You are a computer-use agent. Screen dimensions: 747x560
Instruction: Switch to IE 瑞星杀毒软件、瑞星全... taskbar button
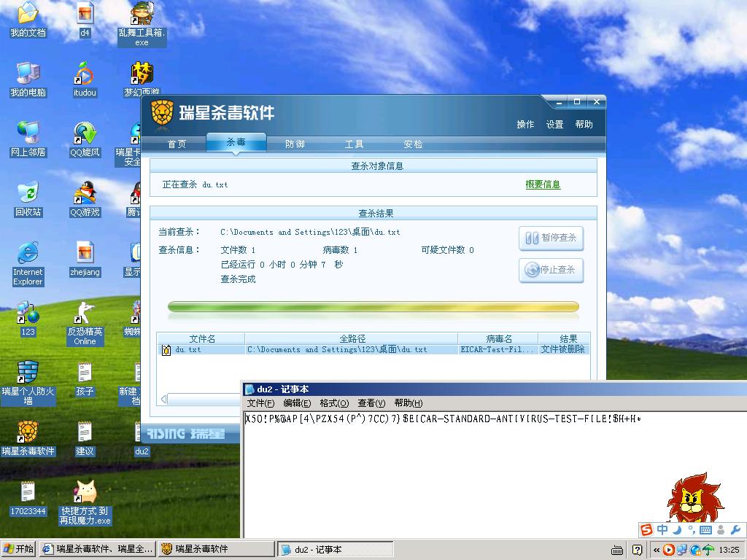click(x=98, y=549)
